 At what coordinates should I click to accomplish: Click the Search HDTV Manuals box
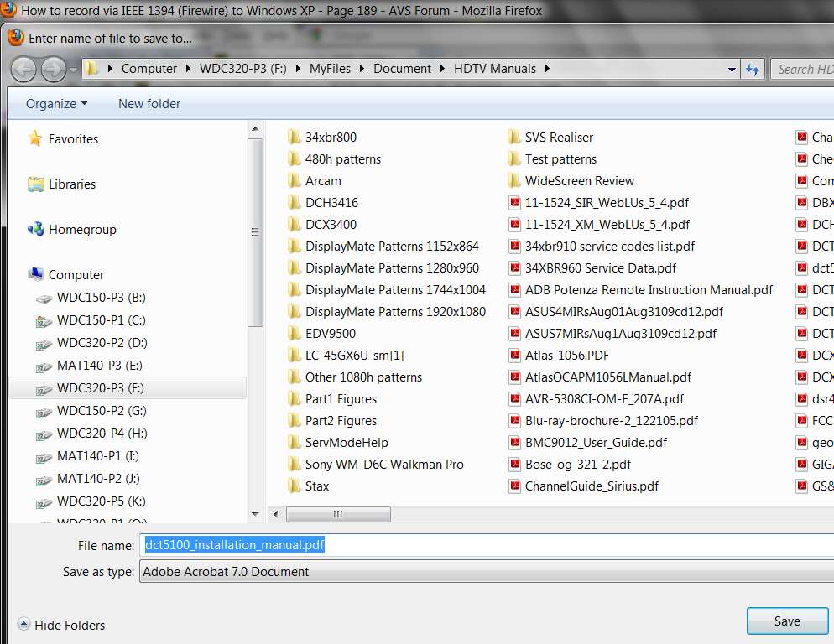(x=802, y=69)
